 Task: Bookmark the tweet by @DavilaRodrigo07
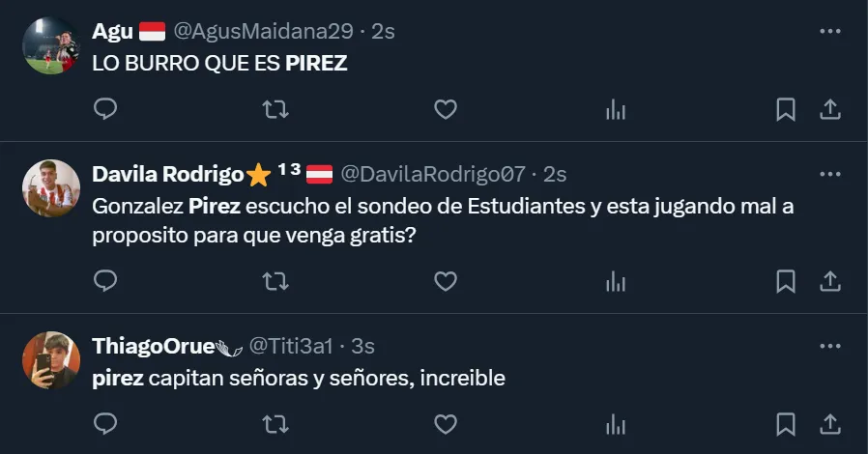(x=786, y=281)
